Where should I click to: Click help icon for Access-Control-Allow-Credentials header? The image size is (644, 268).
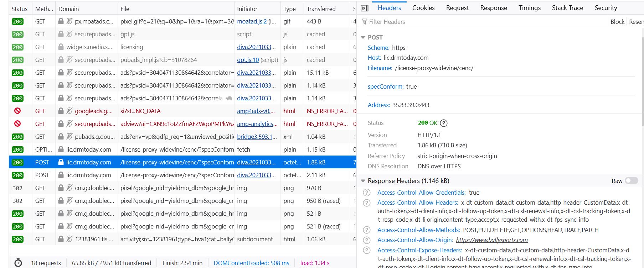click(366, 193)
